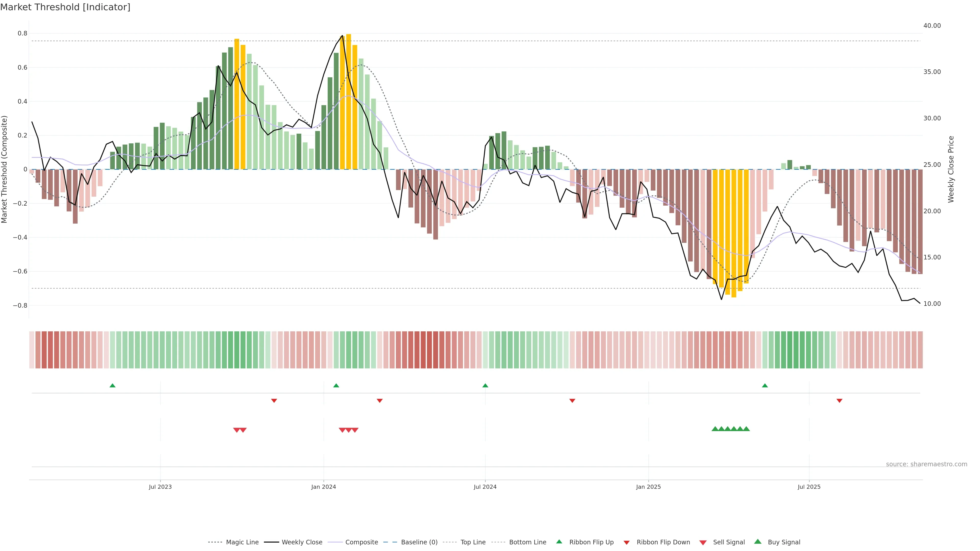Click the Ribbon Flip Up marker near Jul 2024
Screen dimensions: 980x551
485,386
